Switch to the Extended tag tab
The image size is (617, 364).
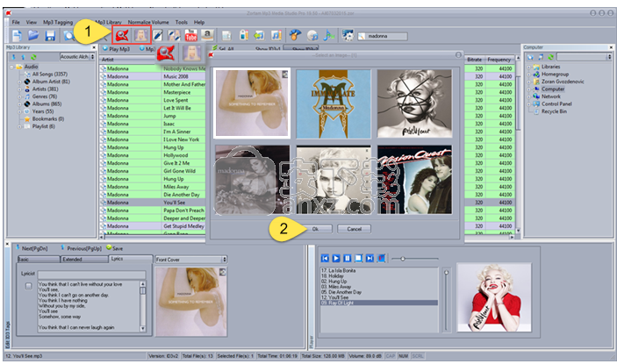point(83,260)
